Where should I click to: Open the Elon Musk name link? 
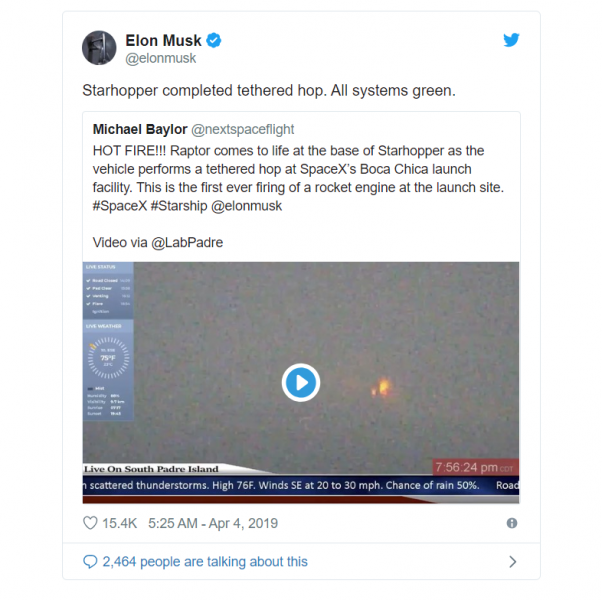163,41
